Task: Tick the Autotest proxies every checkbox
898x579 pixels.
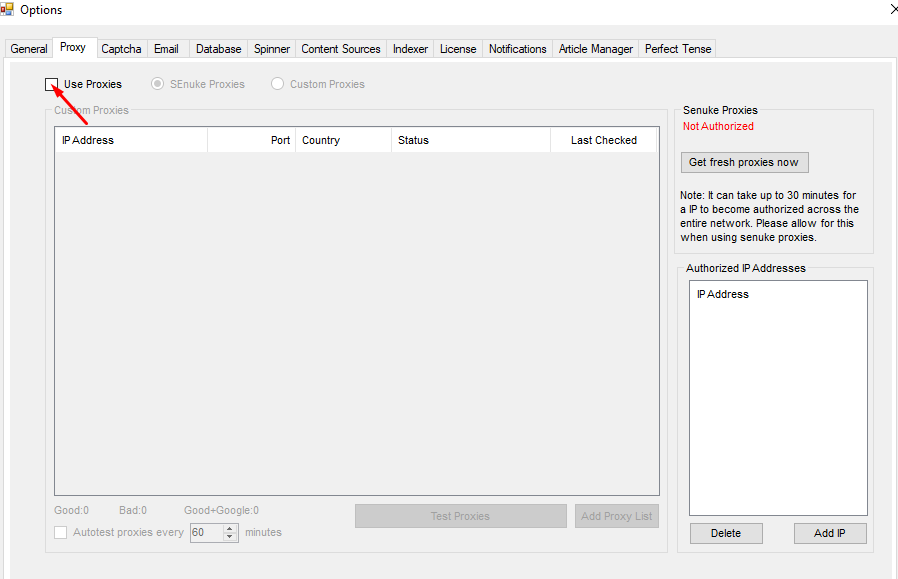Action: click(x=60, y=533)
